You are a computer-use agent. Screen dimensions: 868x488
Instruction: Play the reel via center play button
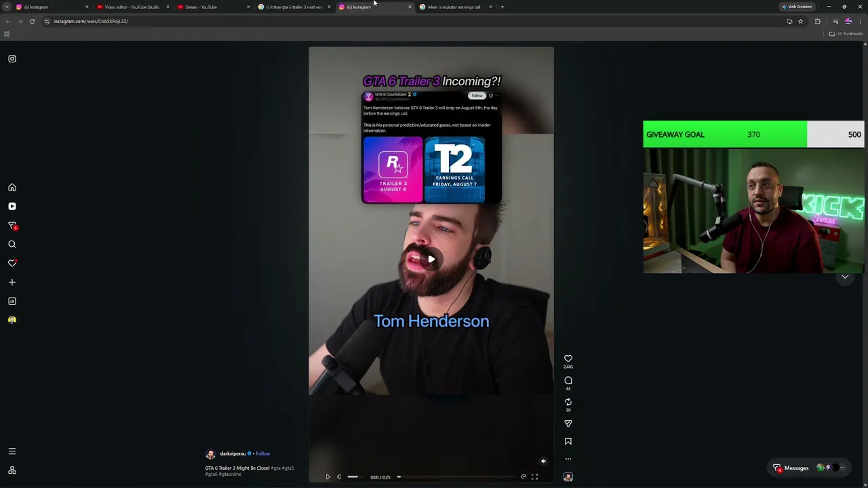(x=431, y=259)
